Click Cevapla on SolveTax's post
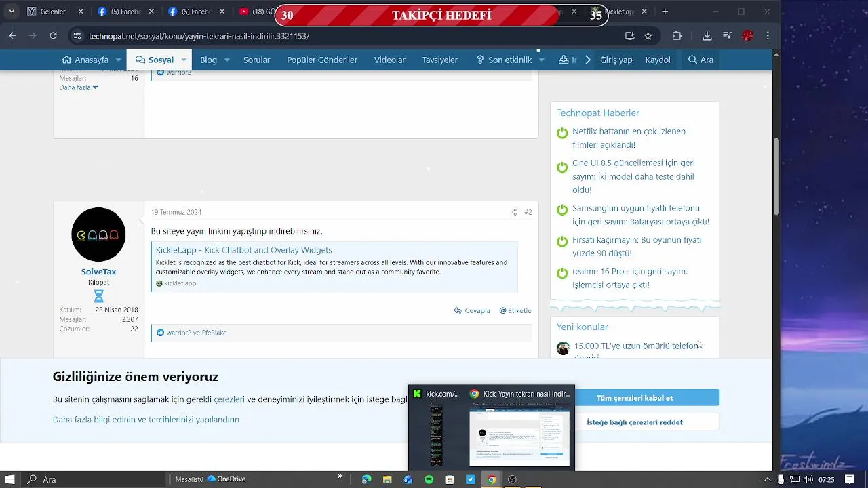868x488 pixels. (472, 310)
